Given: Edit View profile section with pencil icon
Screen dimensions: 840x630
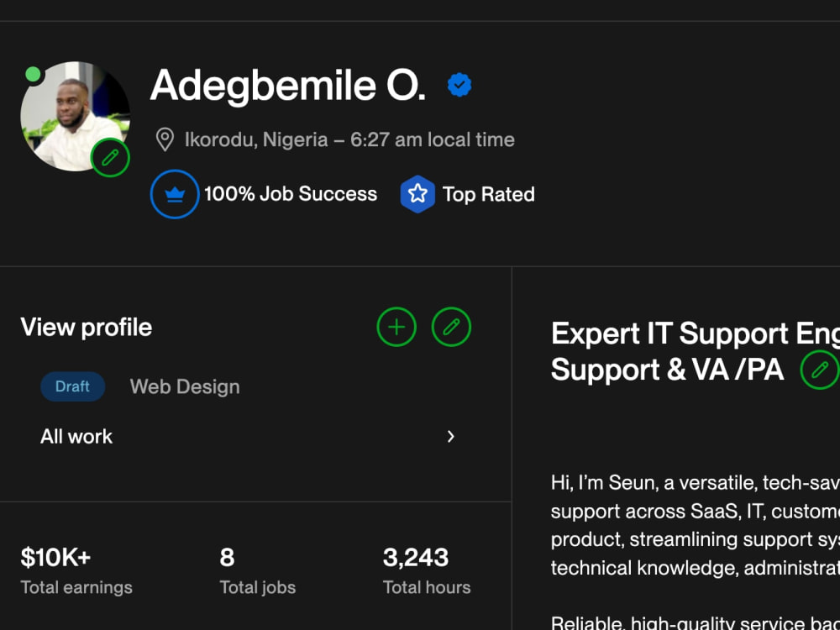Looking at the screenshot, I should [451, 327].
